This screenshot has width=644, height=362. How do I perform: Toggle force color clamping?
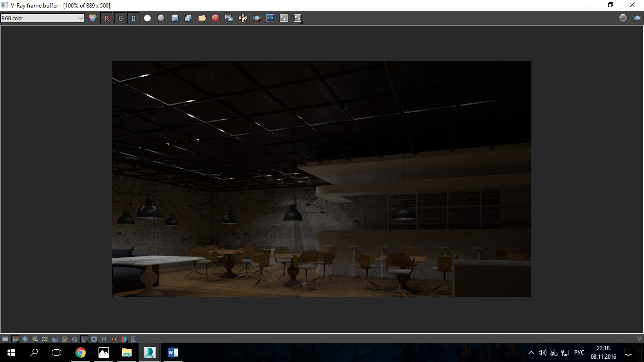15,339
